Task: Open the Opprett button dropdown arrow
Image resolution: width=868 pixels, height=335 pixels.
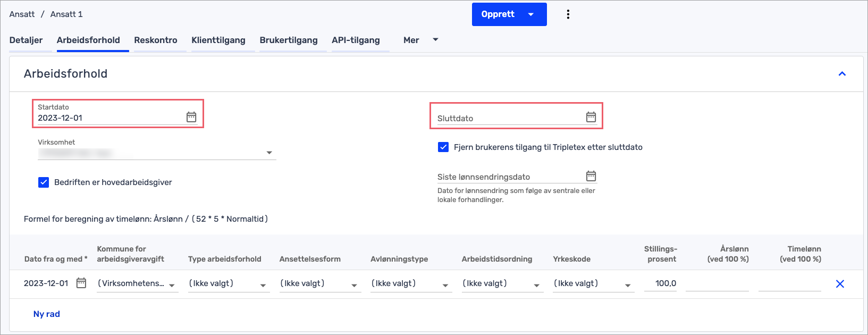Action: (530, 14)
